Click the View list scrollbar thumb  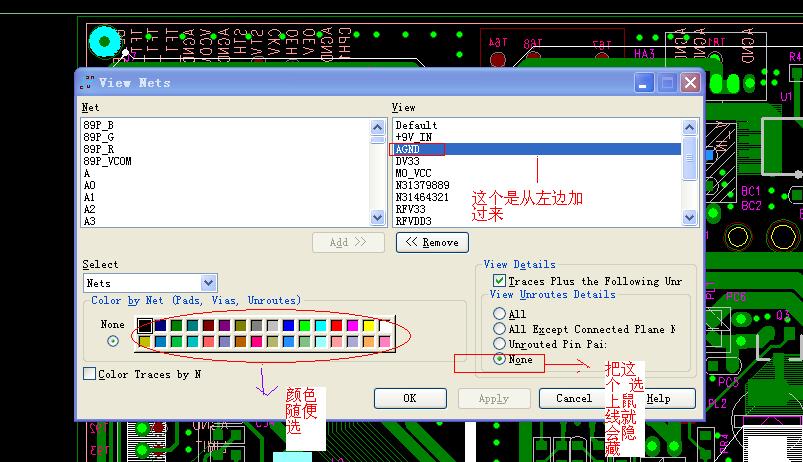689,158
